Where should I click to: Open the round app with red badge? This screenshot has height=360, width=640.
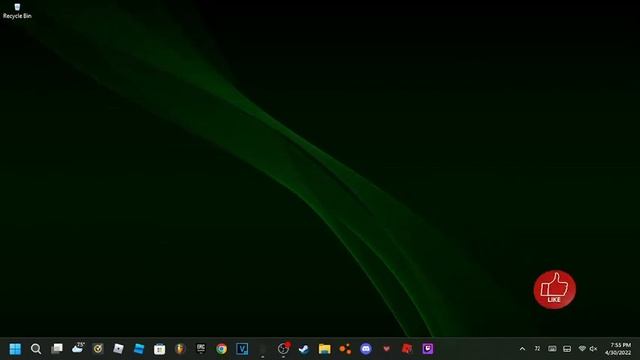tap(284, 348)
